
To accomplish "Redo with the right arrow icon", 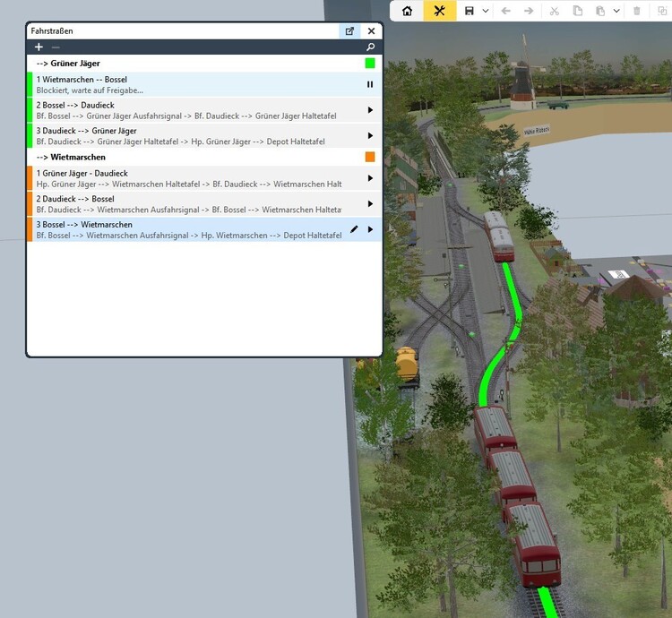I will [x=529, y=11].
